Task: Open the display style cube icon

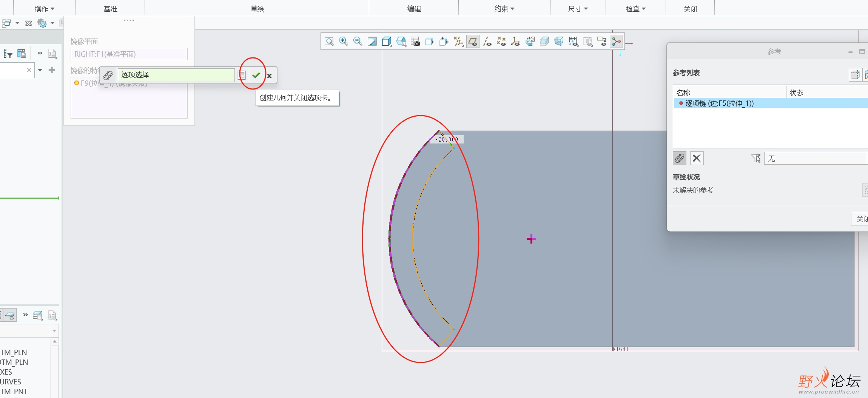Action: click(x=387, y=42)
